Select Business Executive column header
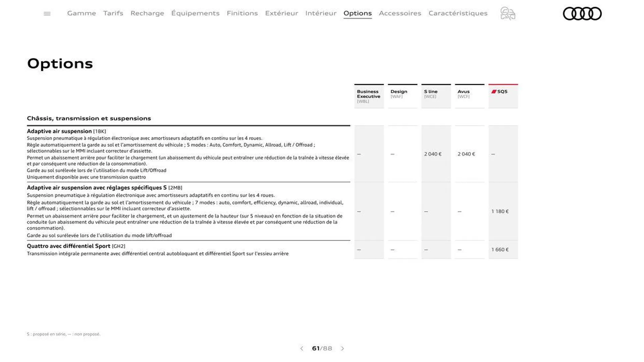 [369, 96]
